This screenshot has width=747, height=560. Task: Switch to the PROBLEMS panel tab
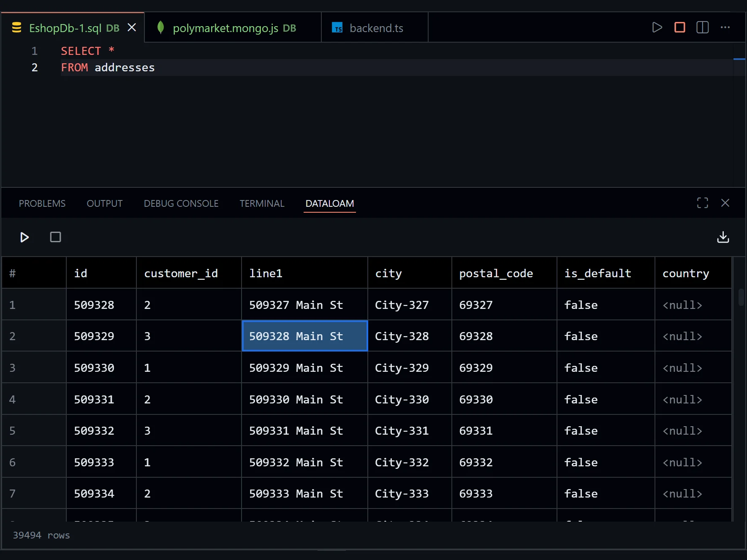[42, 203]
